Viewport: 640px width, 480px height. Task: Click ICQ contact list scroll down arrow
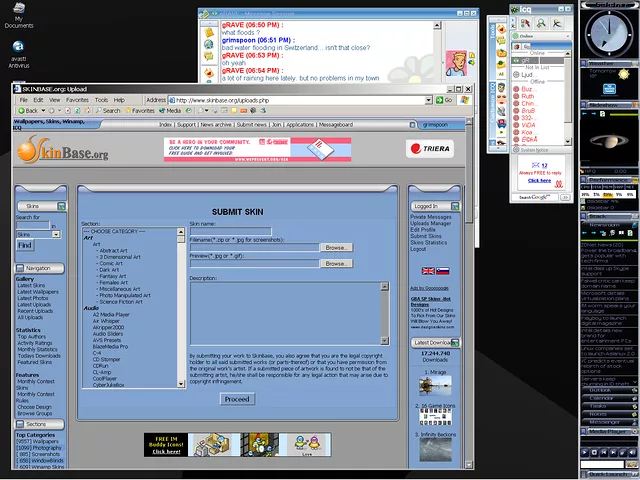(x=568, y=141)
